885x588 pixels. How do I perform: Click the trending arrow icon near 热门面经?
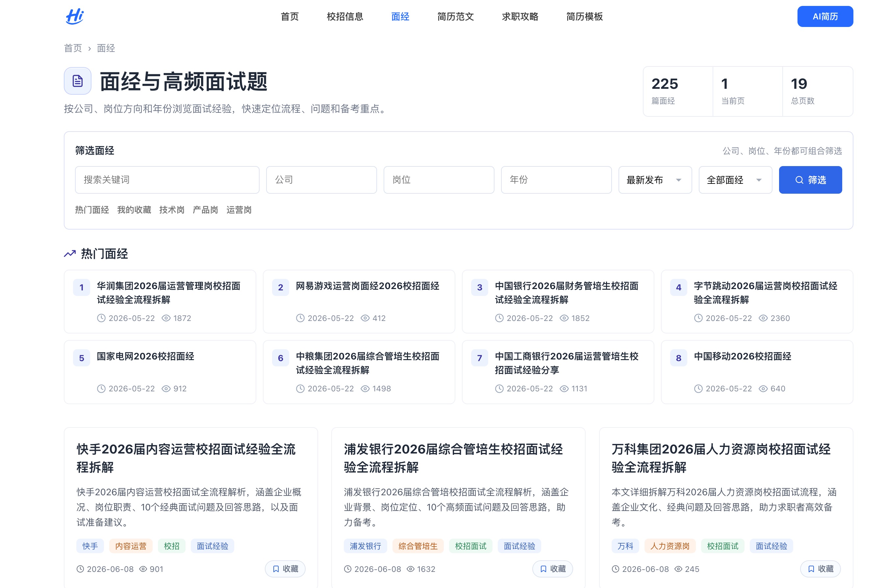click(x=70, y=254)
